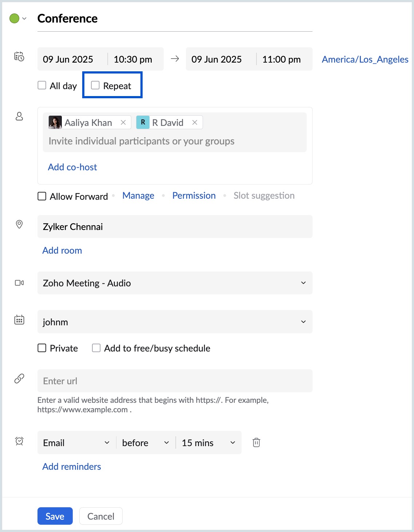Click the participants person icon
Image resolution: width=414 pixels, height=532 pixels.
click(19, 116)
